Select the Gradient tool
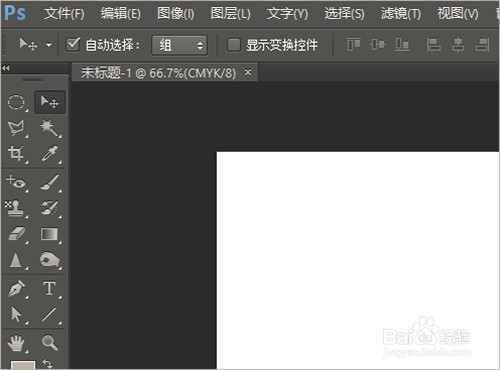 [49, 234]
